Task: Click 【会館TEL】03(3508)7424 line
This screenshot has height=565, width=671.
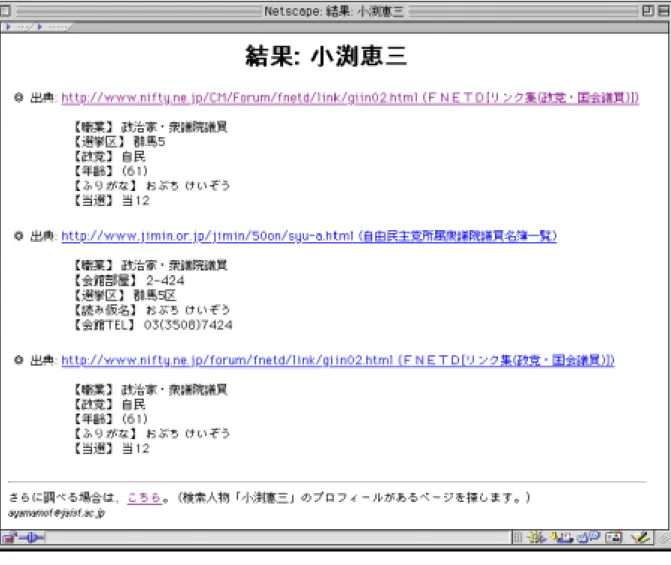Action: (x=153, y=325)
